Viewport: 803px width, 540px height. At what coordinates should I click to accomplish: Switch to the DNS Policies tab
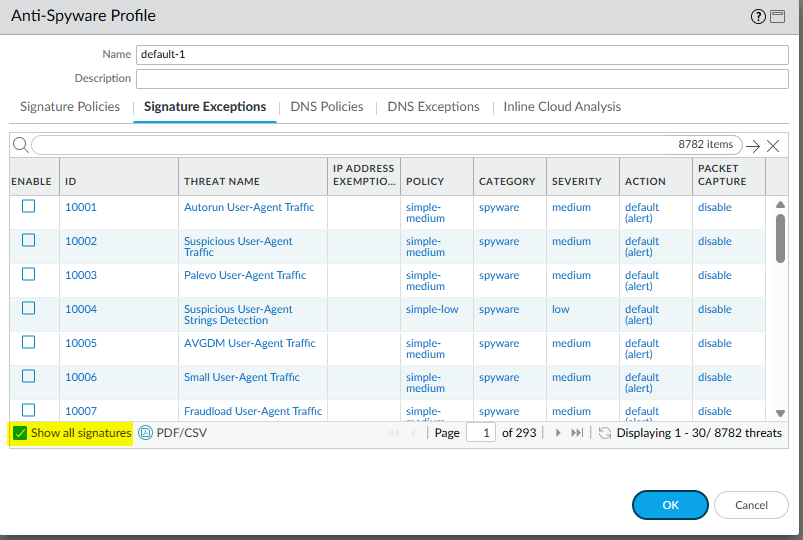[326, 106]
